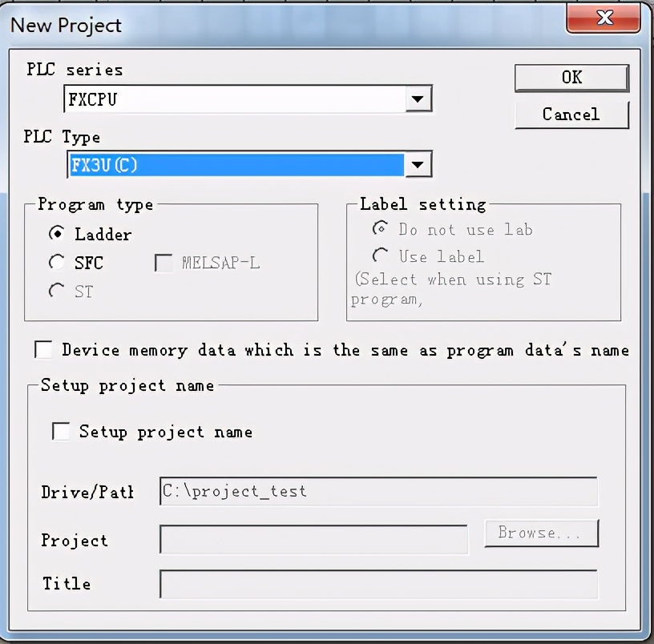Close the New Project window
Viewport: 654px width, 644px height.
tap(604, 18)
